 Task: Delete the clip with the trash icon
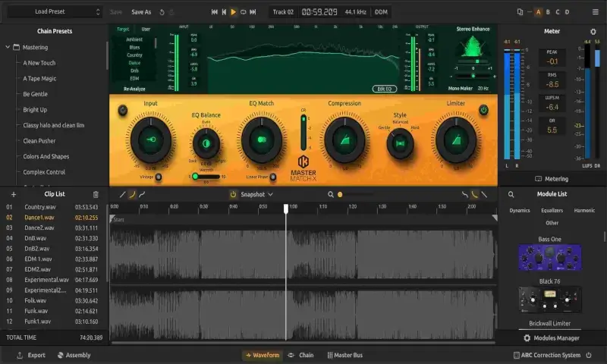tap(96, 195)
